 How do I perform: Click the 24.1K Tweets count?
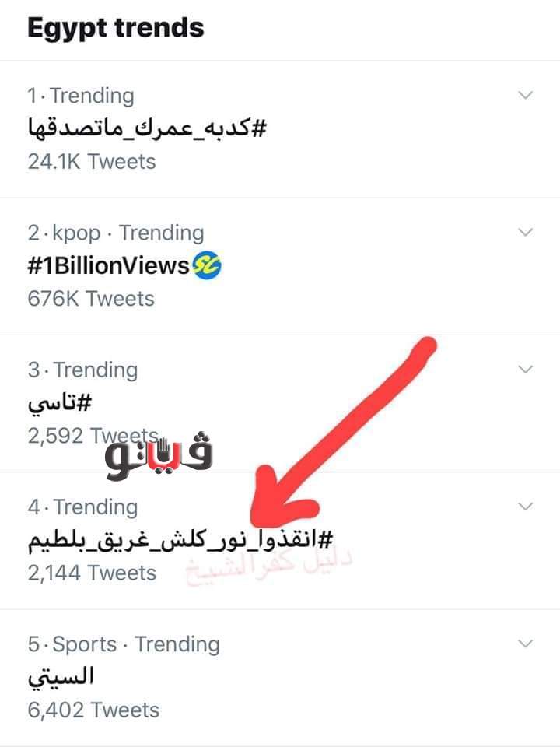tap(92, 162)
